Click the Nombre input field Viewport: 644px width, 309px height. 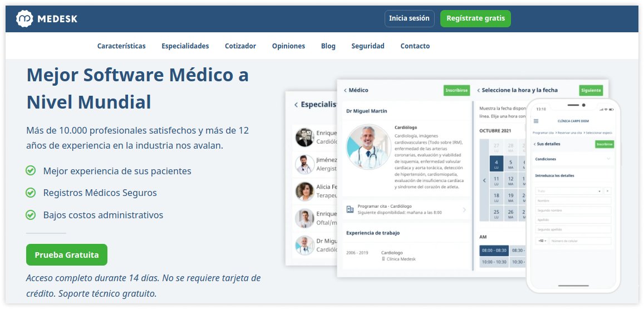tap(573, 200)
